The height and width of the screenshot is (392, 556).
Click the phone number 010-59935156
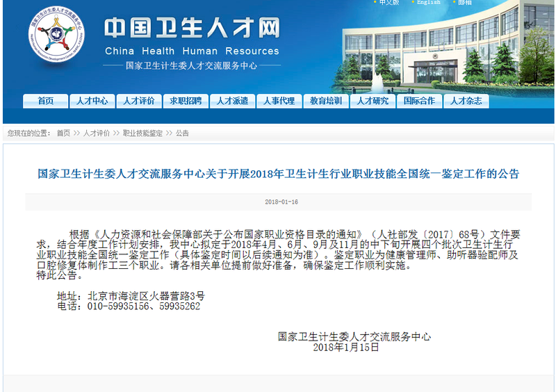(118, 306)
